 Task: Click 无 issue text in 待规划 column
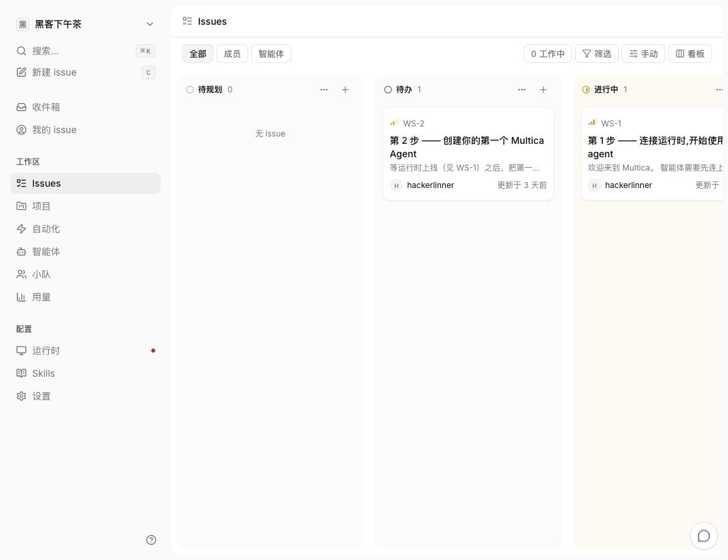[x=270, y=134]
